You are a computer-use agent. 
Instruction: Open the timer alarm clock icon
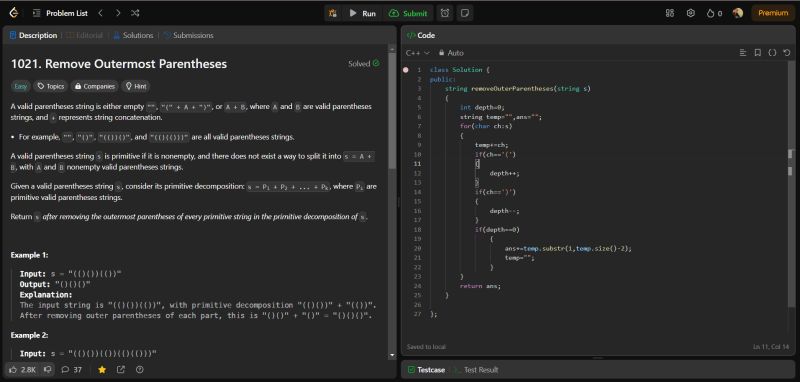(x=445, y=13)
